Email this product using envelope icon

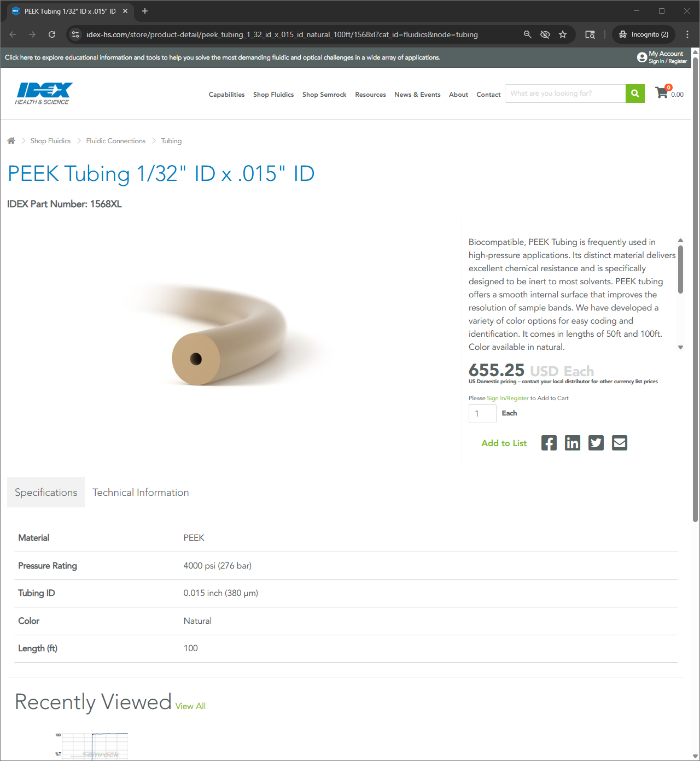pos(620,443)
